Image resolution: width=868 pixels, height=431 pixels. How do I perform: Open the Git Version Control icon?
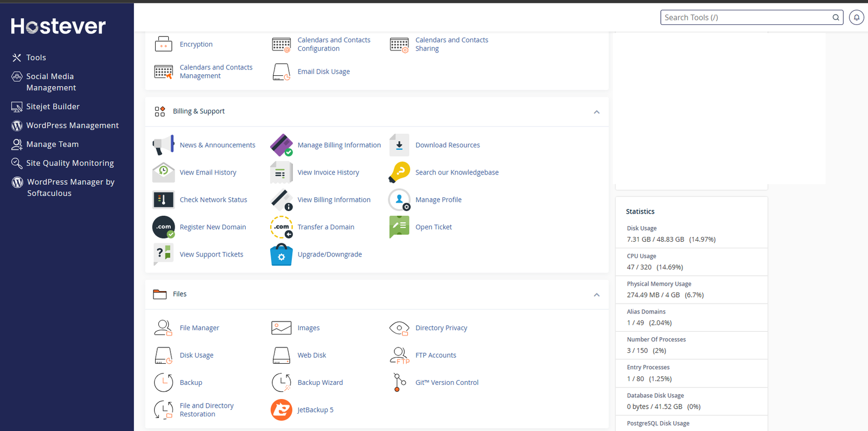(x=399, y=383)
